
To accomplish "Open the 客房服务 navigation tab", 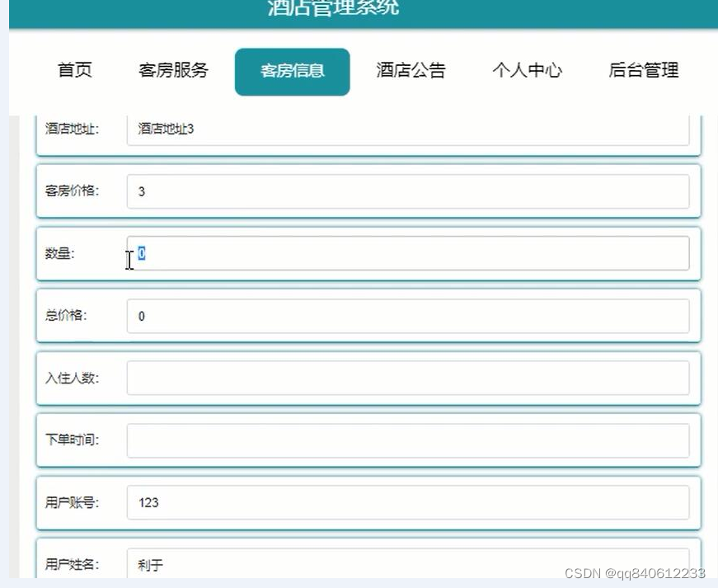I will pos(174,71).
